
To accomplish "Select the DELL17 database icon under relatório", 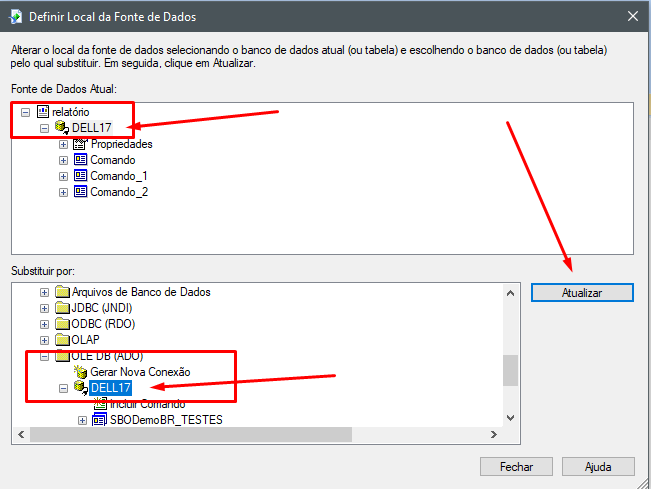I will [62, 128].
